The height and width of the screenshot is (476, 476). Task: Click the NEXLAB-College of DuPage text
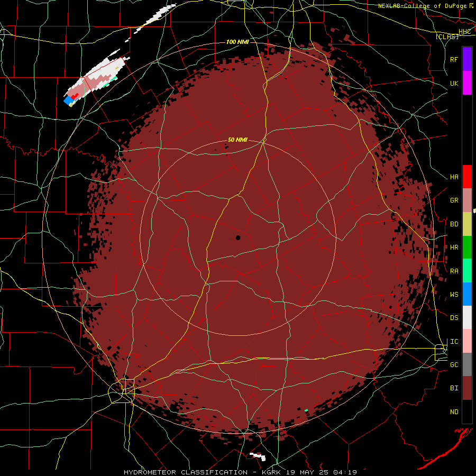pos(423,6)
